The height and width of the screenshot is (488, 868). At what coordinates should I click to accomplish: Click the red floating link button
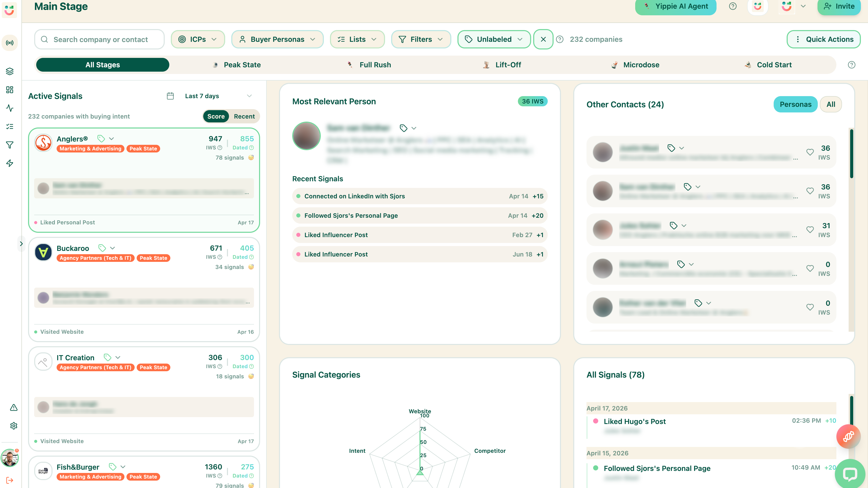848,436
